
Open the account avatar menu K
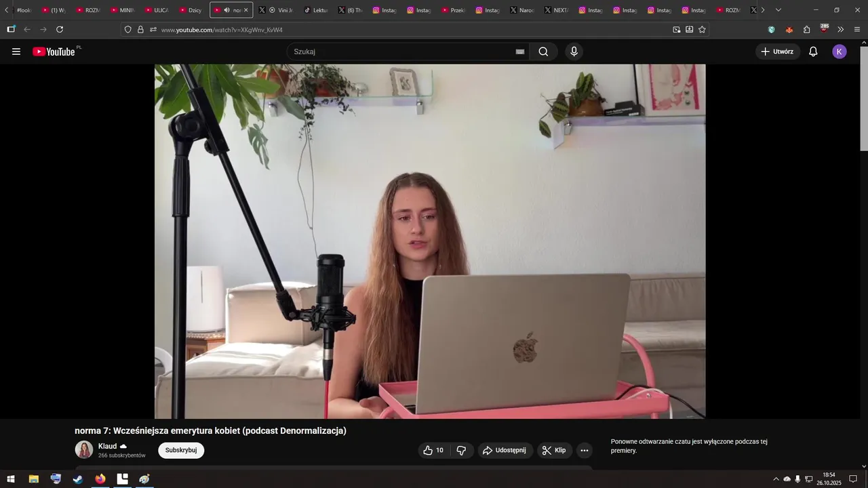[840, 52]
